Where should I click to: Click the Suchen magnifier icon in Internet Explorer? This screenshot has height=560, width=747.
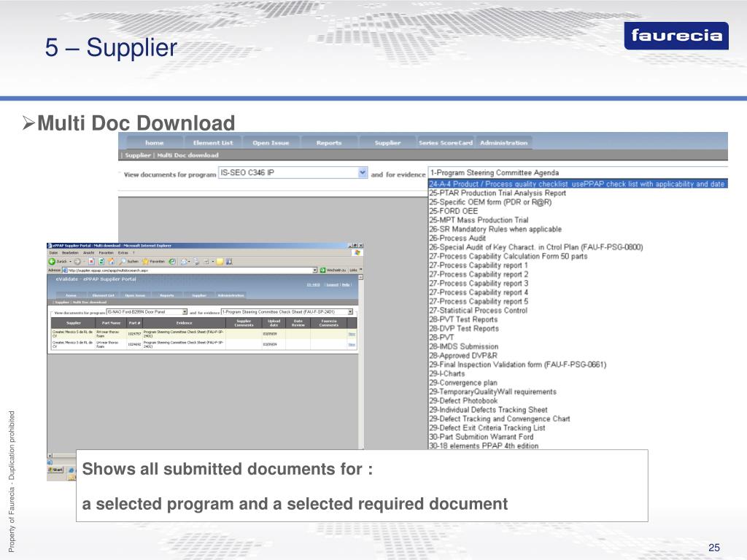pos(123,262)
